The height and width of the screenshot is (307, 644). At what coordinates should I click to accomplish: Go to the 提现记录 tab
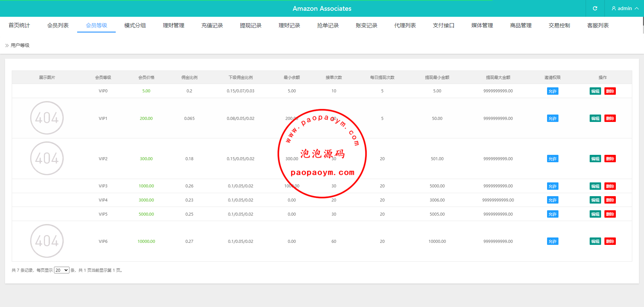tap(251, 26)
